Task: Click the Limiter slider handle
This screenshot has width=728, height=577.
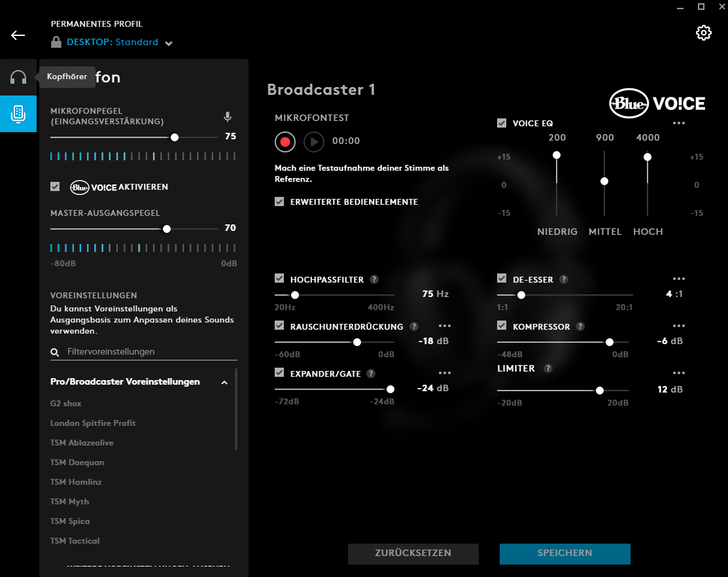Action: (x=600, y=391)
